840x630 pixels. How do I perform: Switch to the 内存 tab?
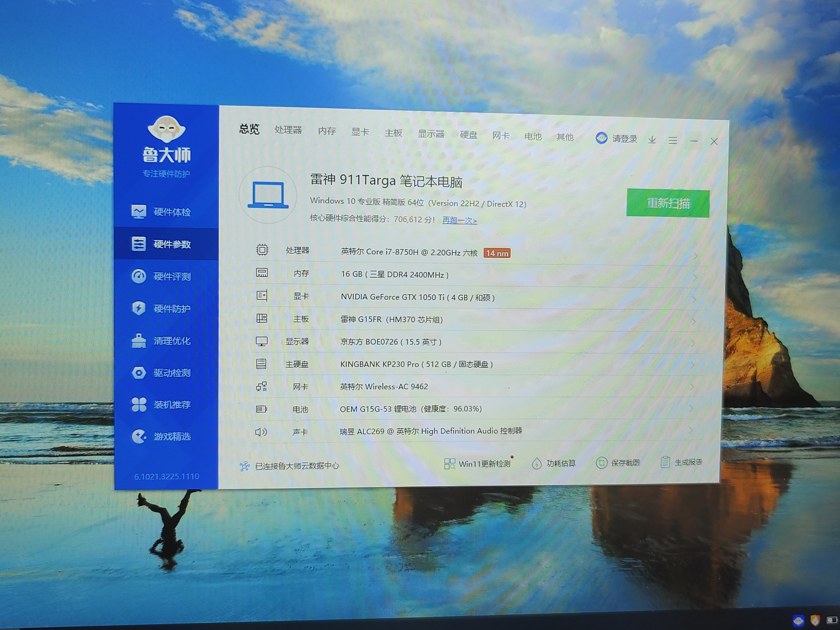[x=327, y=131]
